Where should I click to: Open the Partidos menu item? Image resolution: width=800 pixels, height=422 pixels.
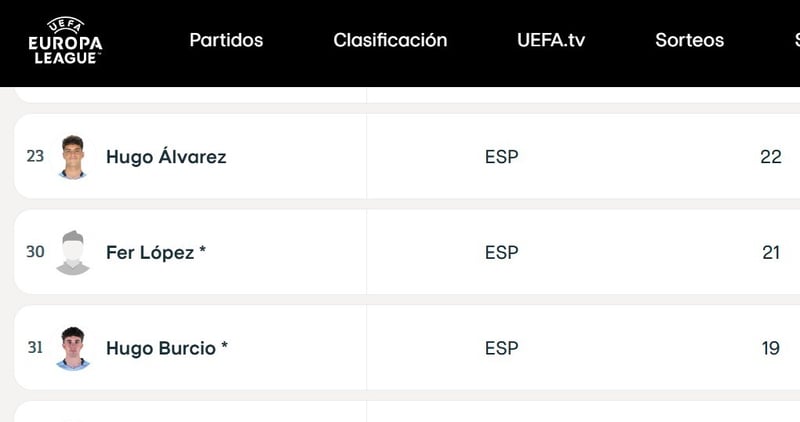pyautogui.click(x=226, y=40)
